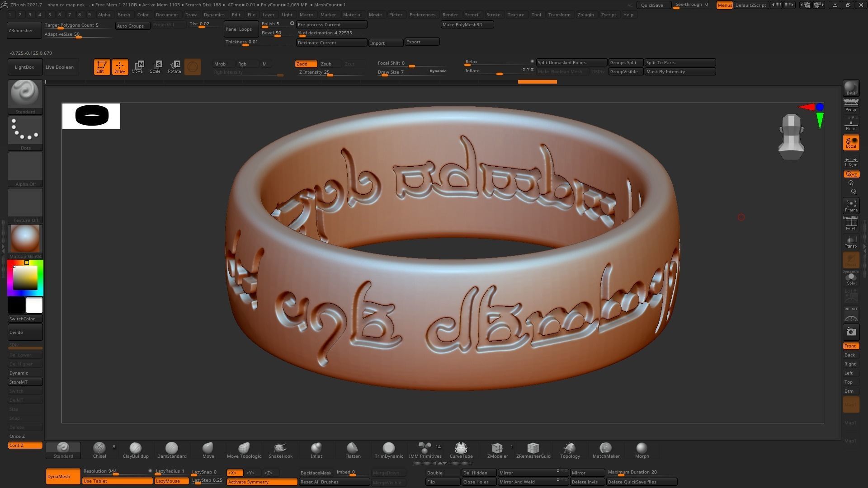Click Decimate Current button
Screen dimensions: 868x488
331,42
